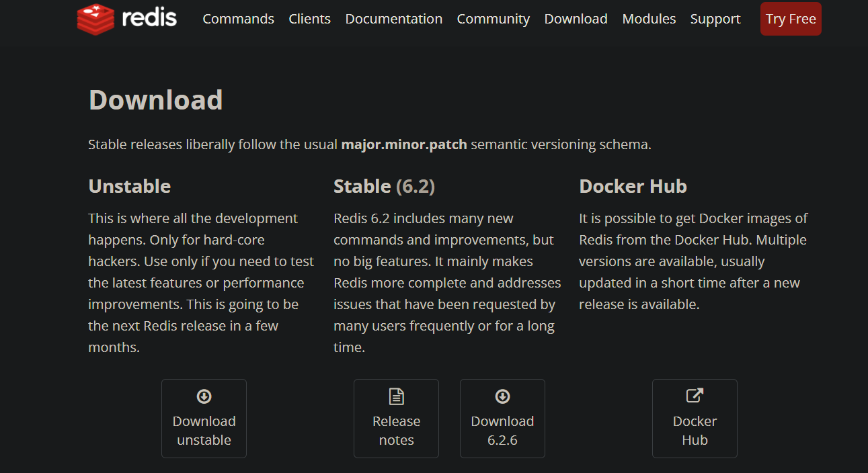Click the 'Docker Hub' label inside the button
The image size is (868, 473).
pyautogui.click(x=695, y=431)
